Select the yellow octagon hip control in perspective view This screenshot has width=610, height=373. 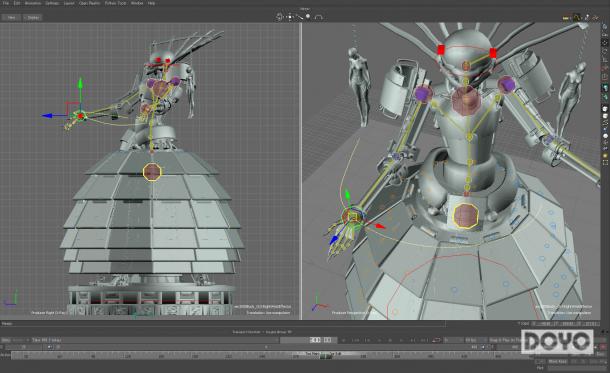[x=466, y=215]
